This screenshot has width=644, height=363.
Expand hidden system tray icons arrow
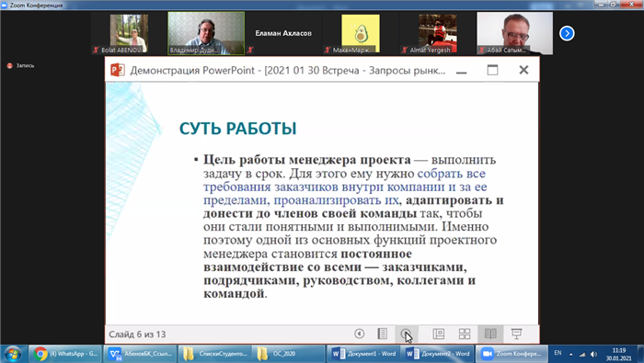pyautogui.click(x=571, y=354)
